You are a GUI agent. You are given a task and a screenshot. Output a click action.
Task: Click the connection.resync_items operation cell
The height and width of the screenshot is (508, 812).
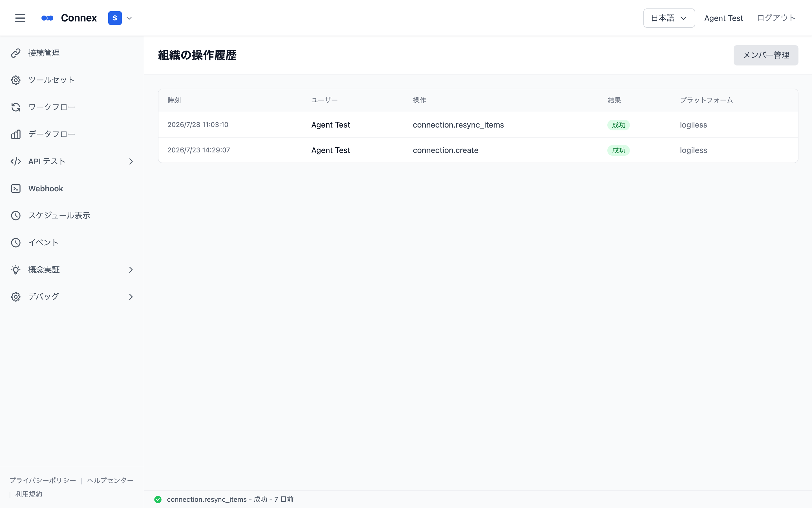[x=458, y=125]
